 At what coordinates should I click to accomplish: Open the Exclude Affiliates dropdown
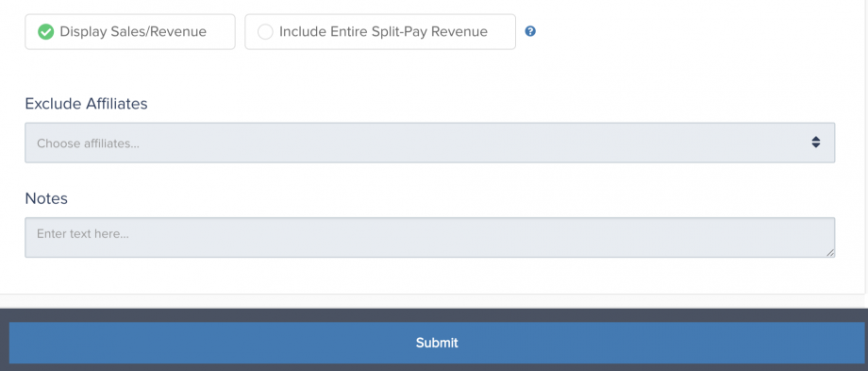tap(429, 143)
